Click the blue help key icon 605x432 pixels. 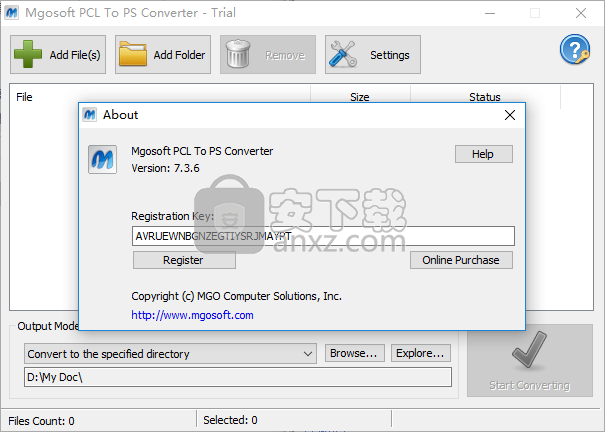coord(575,49)
